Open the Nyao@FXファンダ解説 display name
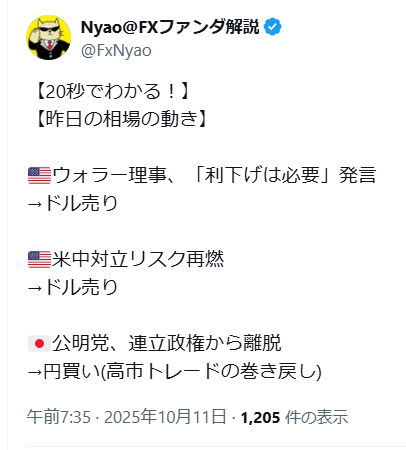This screenshot has width=406, height=450. click(170, 27)
